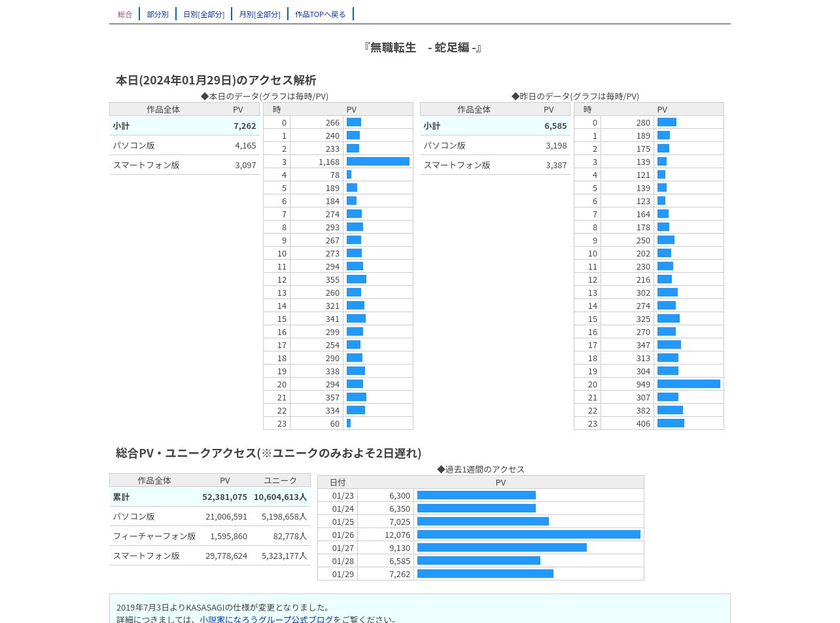Click the heading 総合PV・ユニークアクセス
840x623 pixels.
click(x=186, y=453)
